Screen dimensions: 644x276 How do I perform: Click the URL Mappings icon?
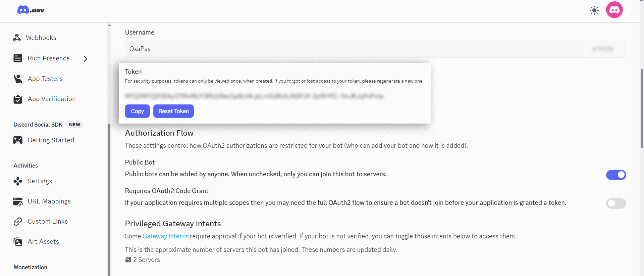coord(18,201)
